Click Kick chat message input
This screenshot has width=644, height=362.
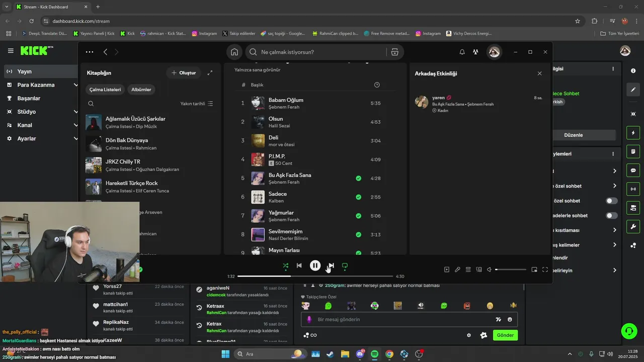[403, 319]
